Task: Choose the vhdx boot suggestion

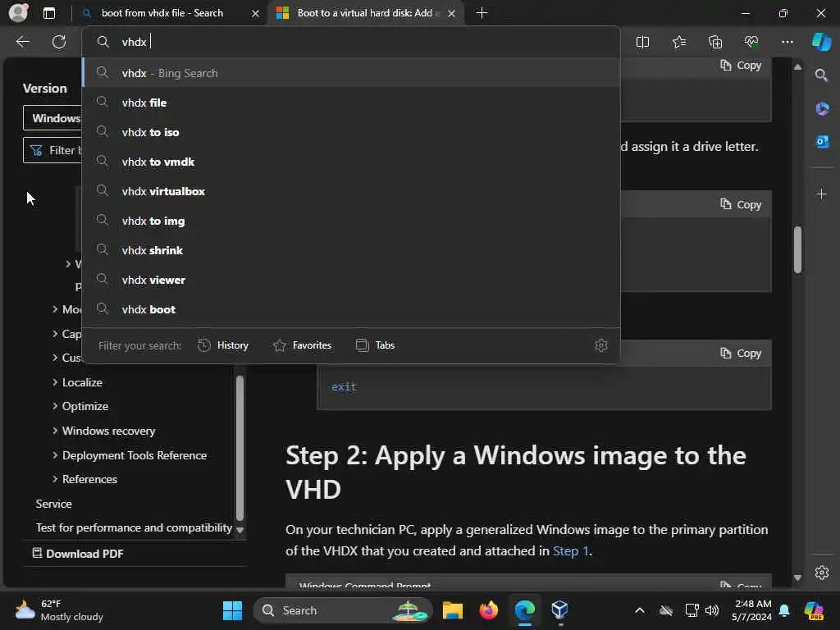Action: (x=351, y=309)
